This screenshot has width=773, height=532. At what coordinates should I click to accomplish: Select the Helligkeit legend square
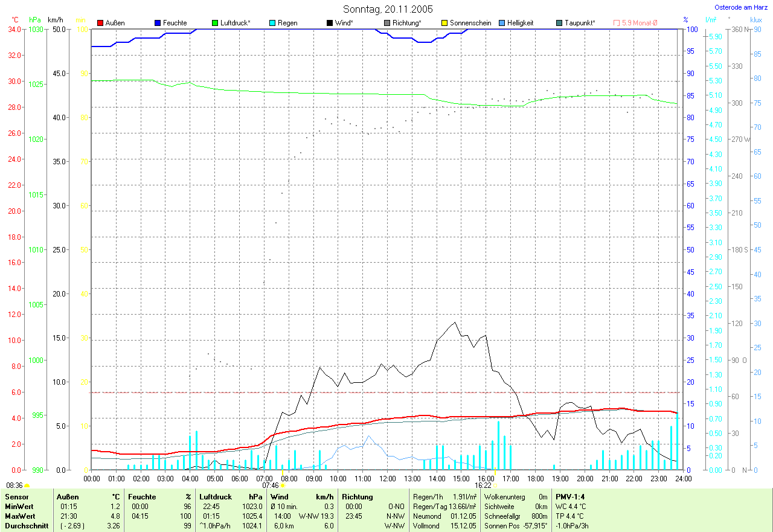pos(502,23)
